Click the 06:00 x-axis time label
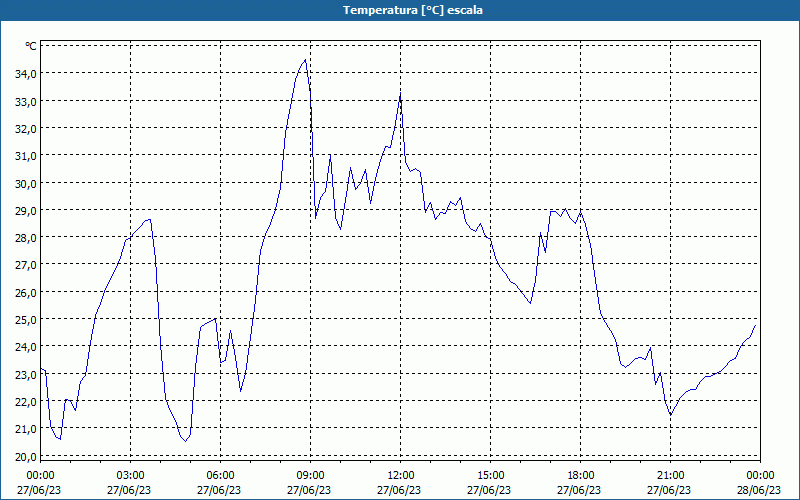 pos(220,476)
